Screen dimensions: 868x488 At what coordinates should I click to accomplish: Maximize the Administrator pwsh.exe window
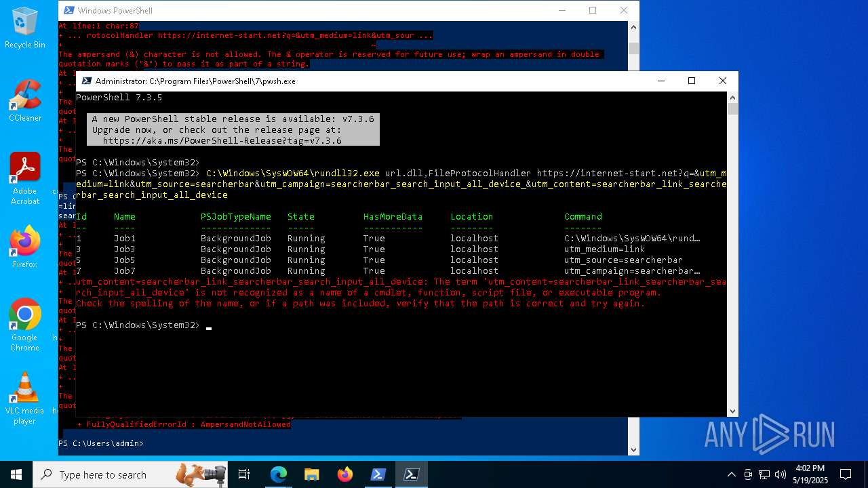(x=692, y=81)
